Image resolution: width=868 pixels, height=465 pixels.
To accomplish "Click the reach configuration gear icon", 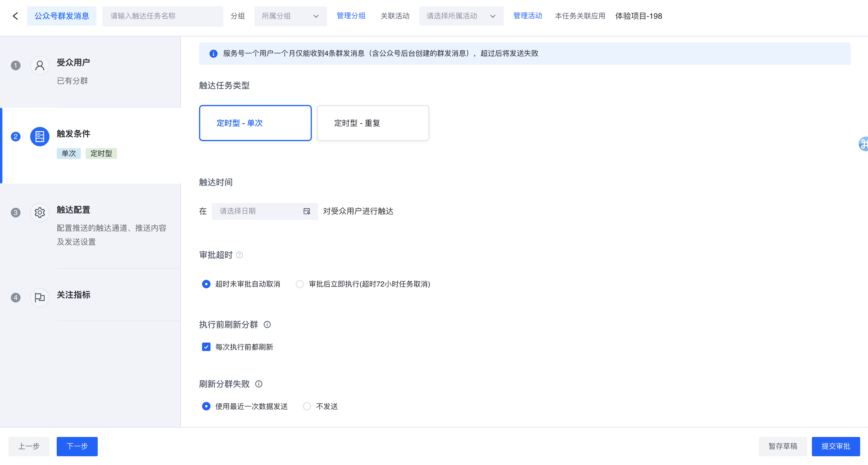I will [x=40, y=213].
